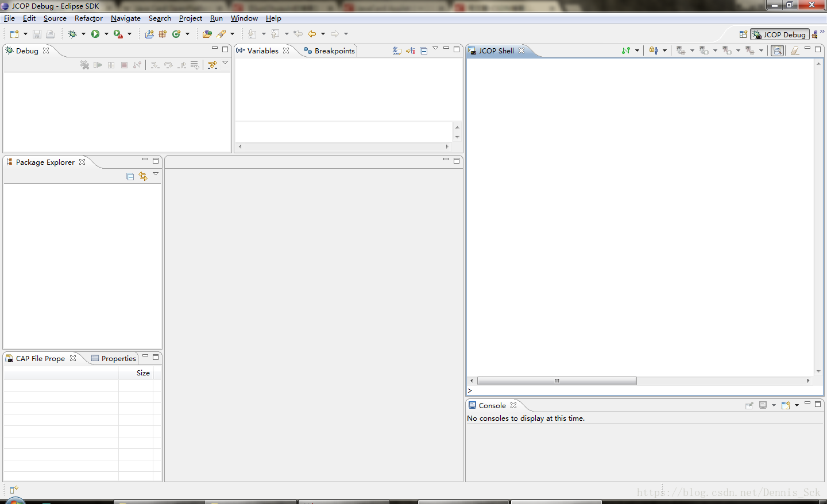Open the New Java Class dropdown arrow

[x=187, y=34]
